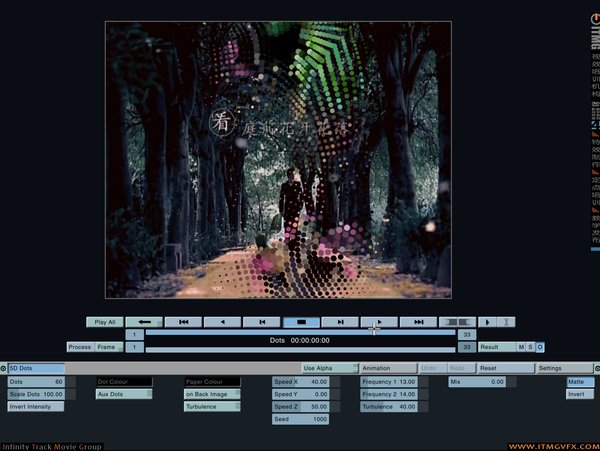Click the Speed X 40.00 field
600x451 pixels.
pos(301,382)
